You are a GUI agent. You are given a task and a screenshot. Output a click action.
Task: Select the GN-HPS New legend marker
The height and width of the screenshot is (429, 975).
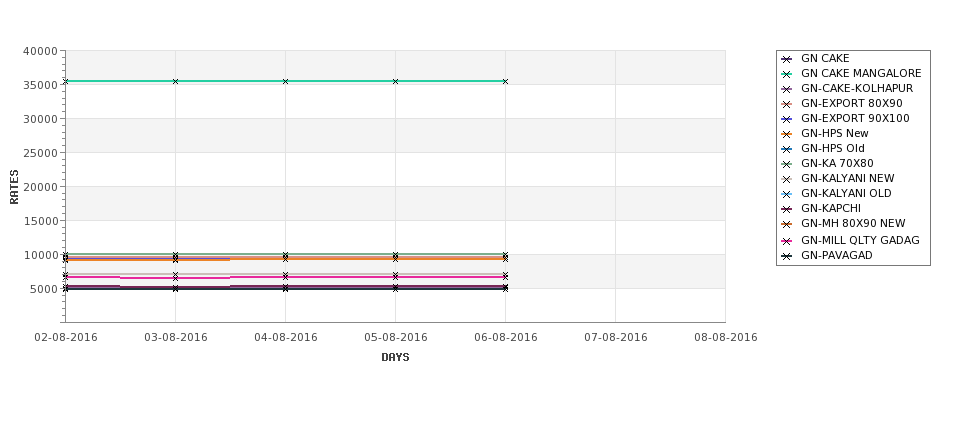787,134
